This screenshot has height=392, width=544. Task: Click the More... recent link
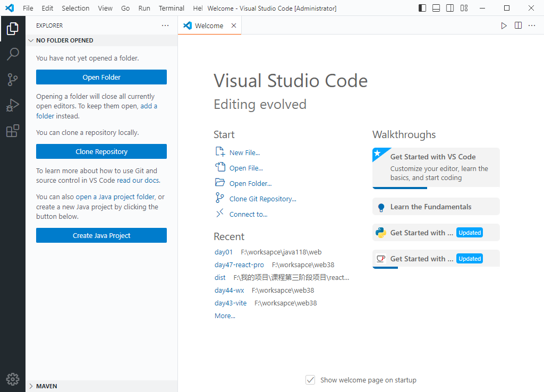click(225, 316)
